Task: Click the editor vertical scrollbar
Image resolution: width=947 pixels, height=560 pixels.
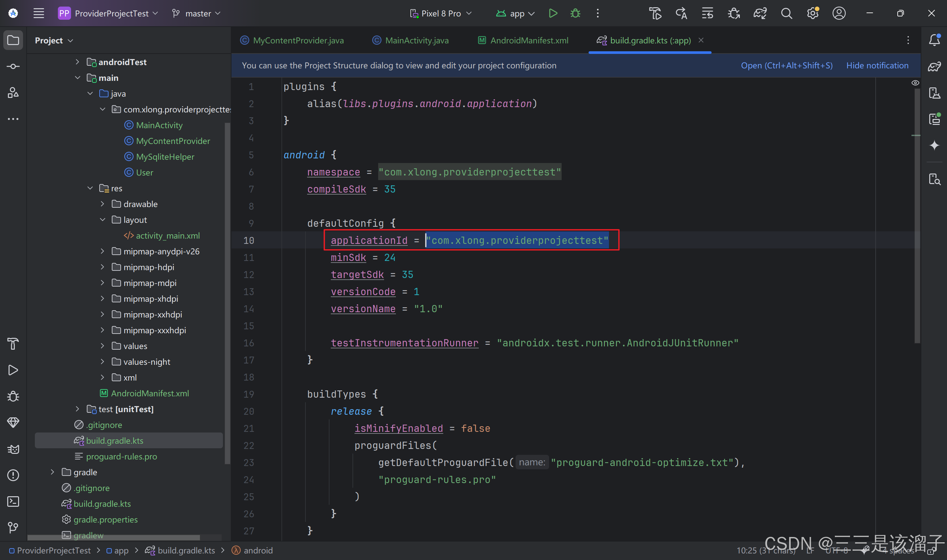Action: (917, 215)
